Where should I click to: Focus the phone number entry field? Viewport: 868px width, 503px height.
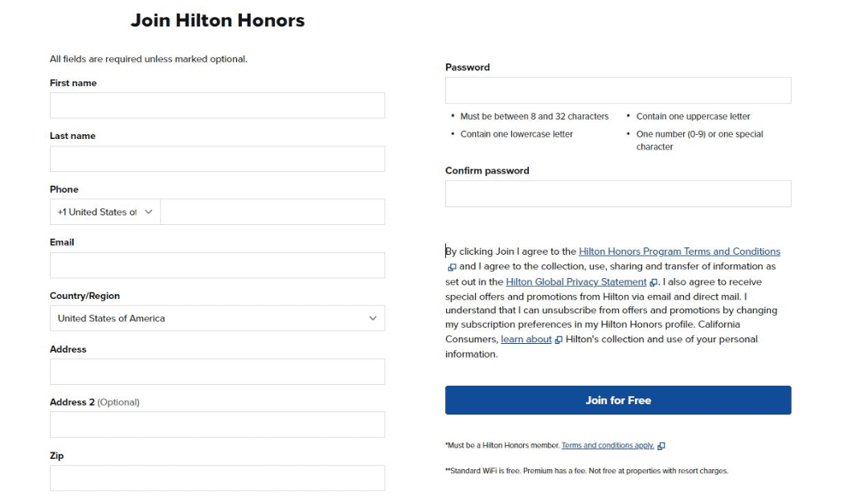pyautogui.click(x=273, y=211)
